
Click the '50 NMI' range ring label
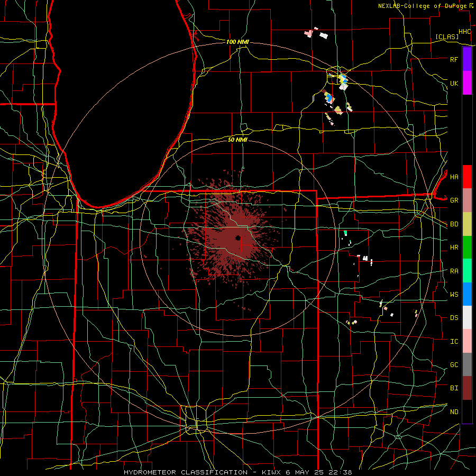click(237, 140)
